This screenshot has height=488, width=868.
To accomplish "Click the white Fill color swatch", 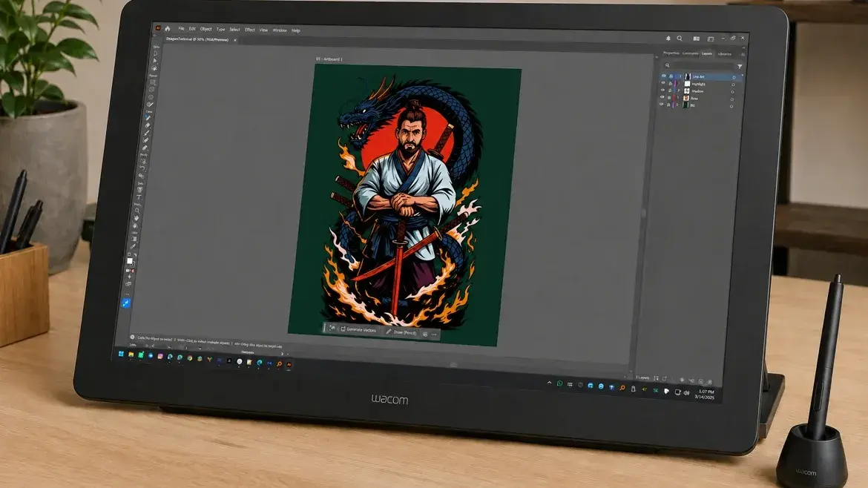I will pyautogui.click(x=130, y=260).
